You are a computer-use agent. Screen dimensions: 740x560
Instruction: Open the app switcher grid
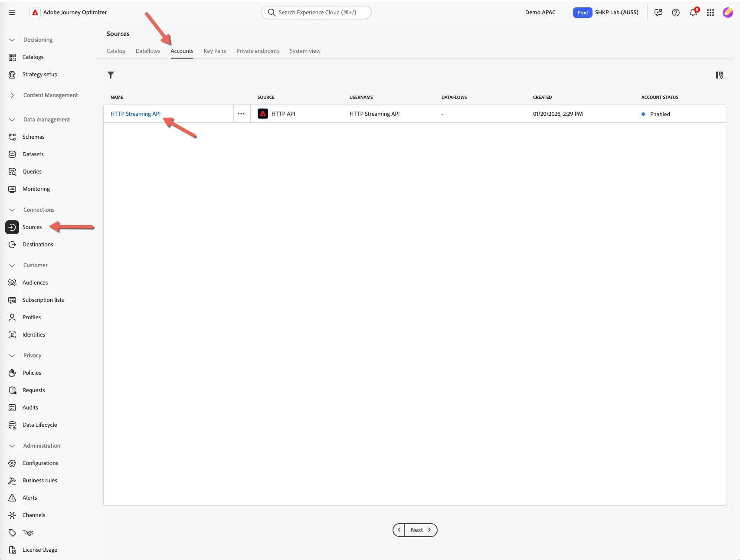tap(711, 13)
